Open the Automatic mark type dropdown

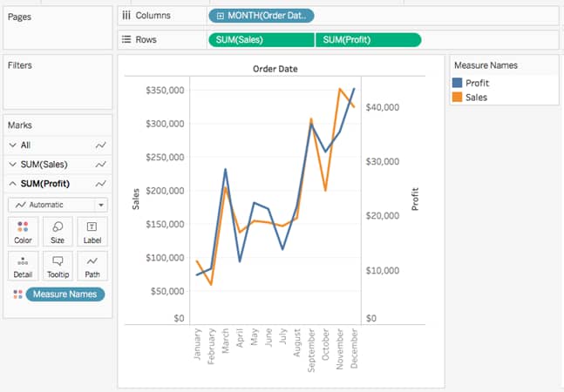[101, 205]
